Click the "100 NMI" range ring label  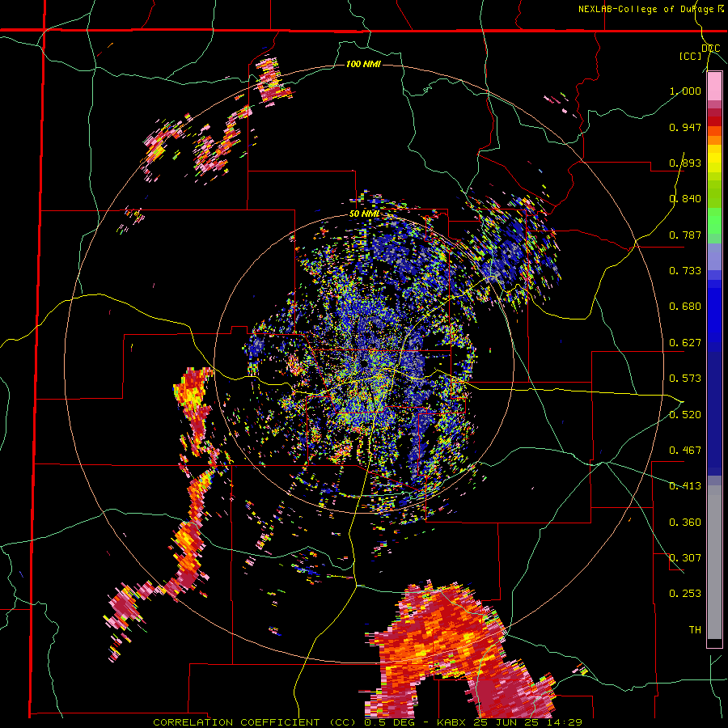point(363,64)
